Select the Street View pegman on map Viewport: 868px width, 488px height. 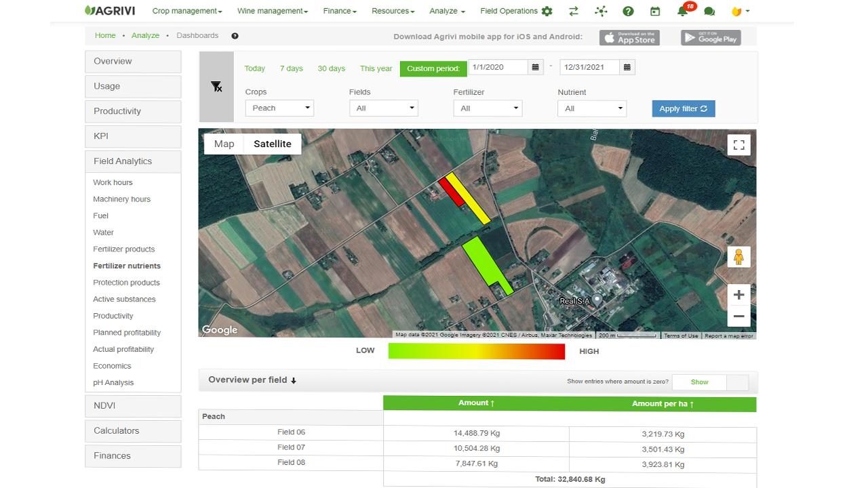tap(738, 257)
